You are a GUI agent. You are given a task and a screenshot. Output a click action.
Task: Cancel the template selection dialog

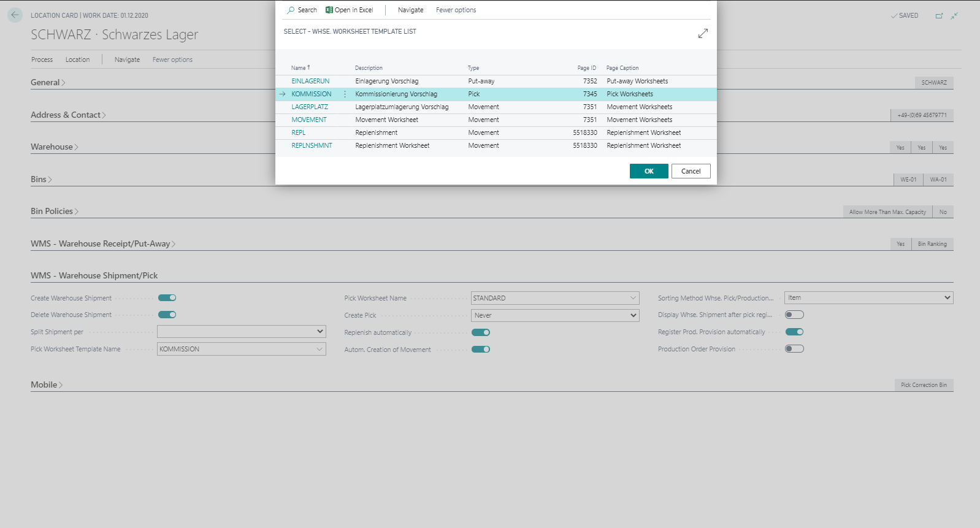691,171
